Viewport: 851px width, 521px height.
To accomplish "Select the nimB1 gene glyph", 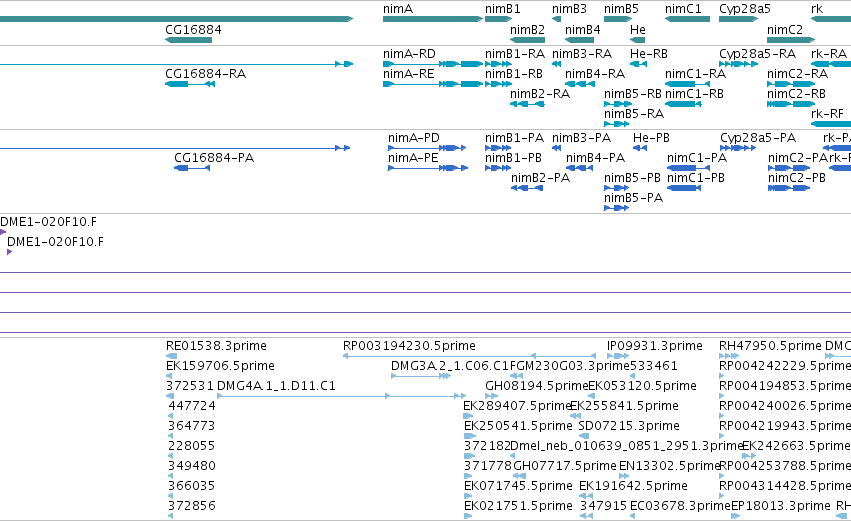I will pos(499,19).
